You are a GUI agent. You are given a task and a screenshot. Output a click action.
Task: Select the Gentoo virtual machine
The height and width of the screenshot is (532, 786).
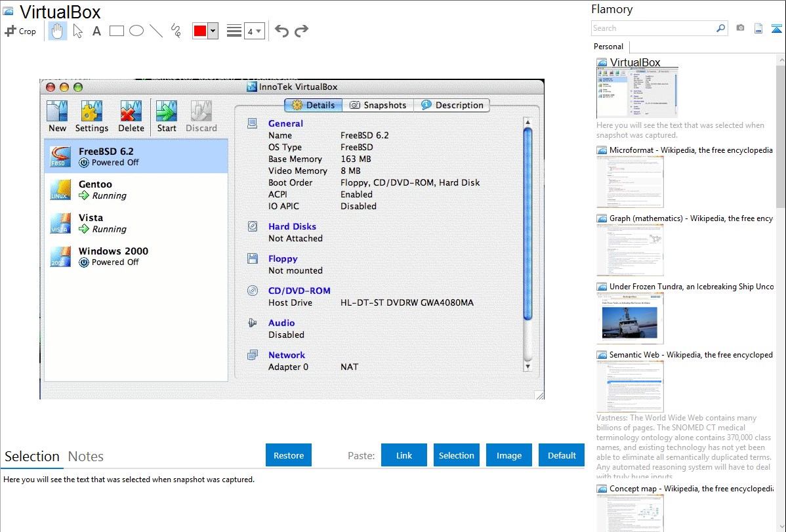(136, 190)
